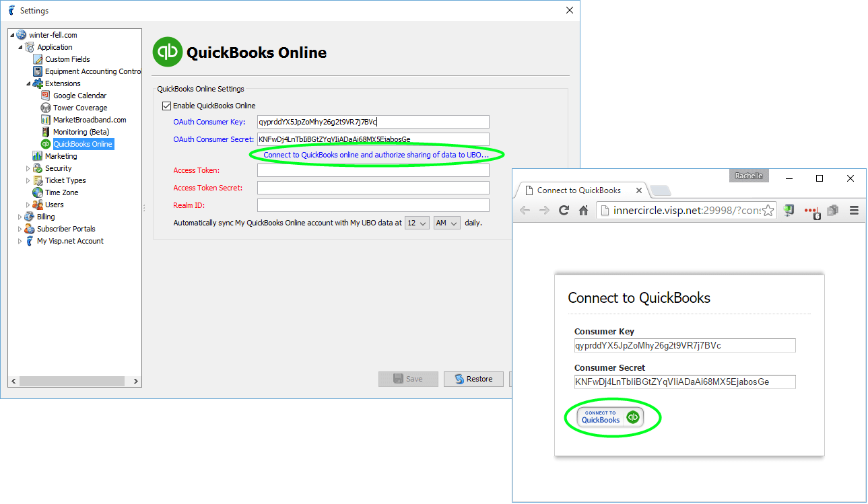The image size is (868, 504).
Task: Open the sync hour dropdown showing 12
Action: [x=417, y=223]
